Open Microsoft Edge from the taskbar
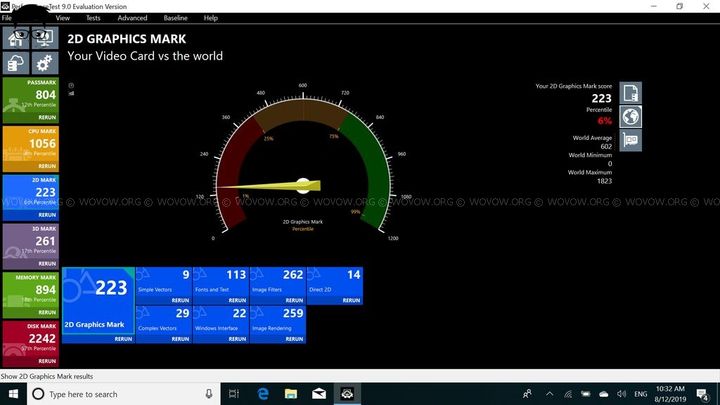This screenshot has height=405, width=720. coord(264,394)
